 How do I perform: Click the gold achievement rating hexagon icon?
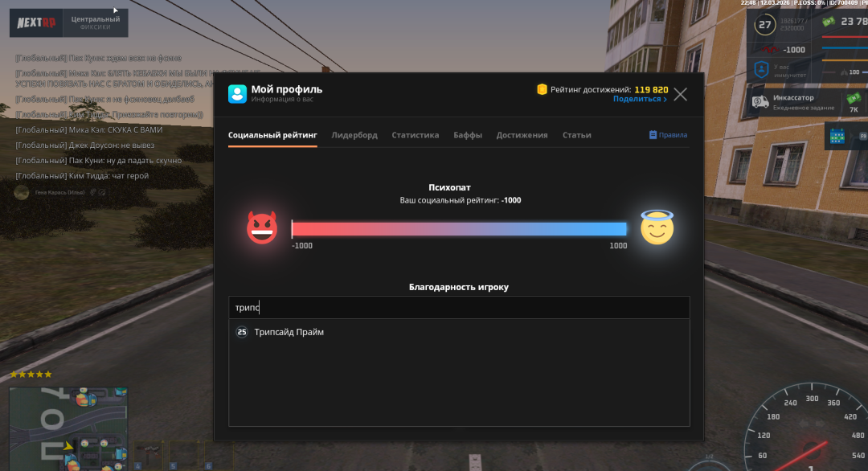[542, 89]
